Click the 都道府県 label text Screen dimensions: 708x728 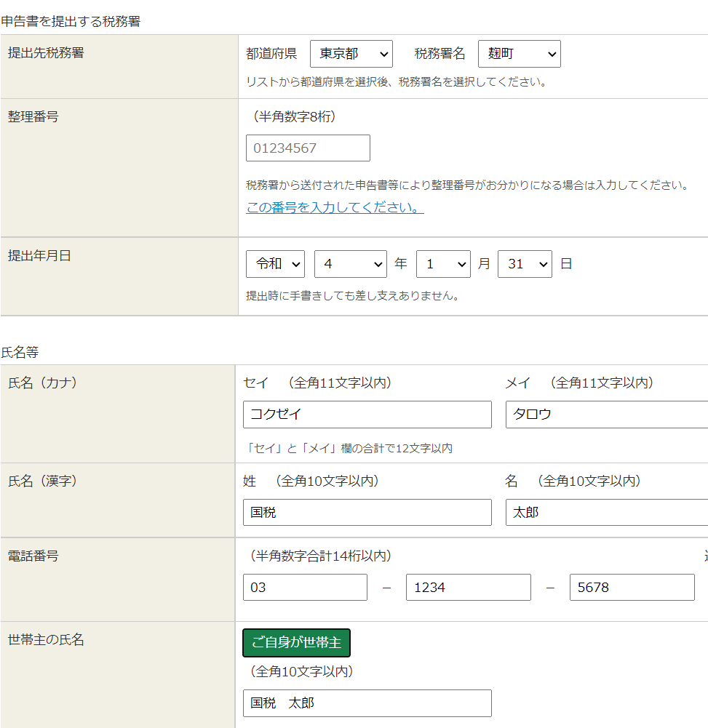coord(271,54)
